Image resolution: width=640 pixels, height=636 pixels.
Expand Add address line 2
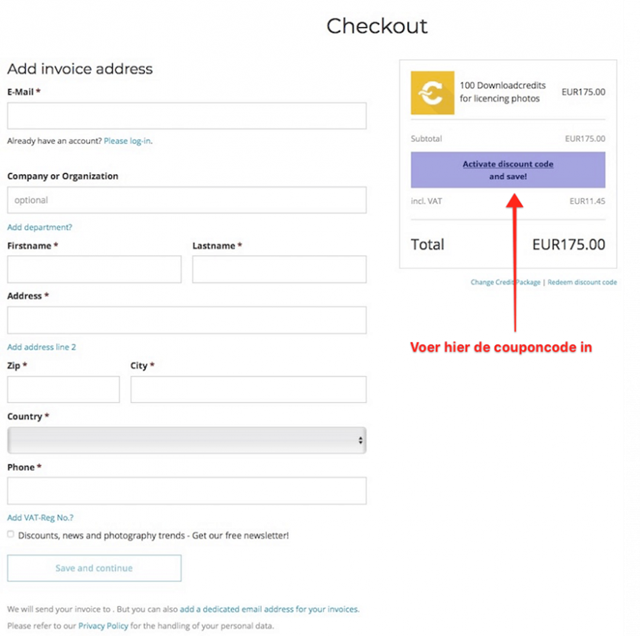click(x=41, y=347)
